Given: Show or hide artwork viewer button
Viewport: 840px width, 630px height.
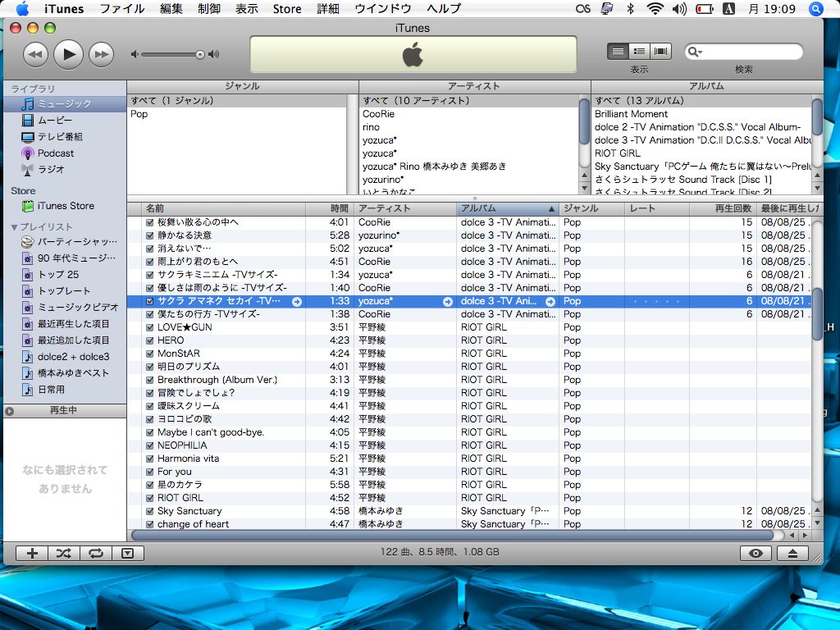Looking at the screenshot, I should 127,554.
